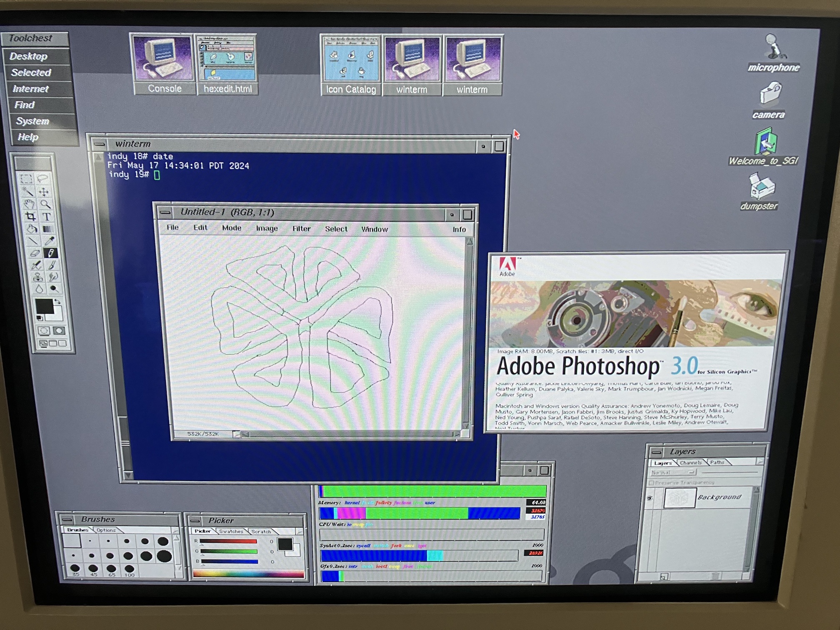
Task: Toggle Background layer visibility eye
Action: coord(649,498)
